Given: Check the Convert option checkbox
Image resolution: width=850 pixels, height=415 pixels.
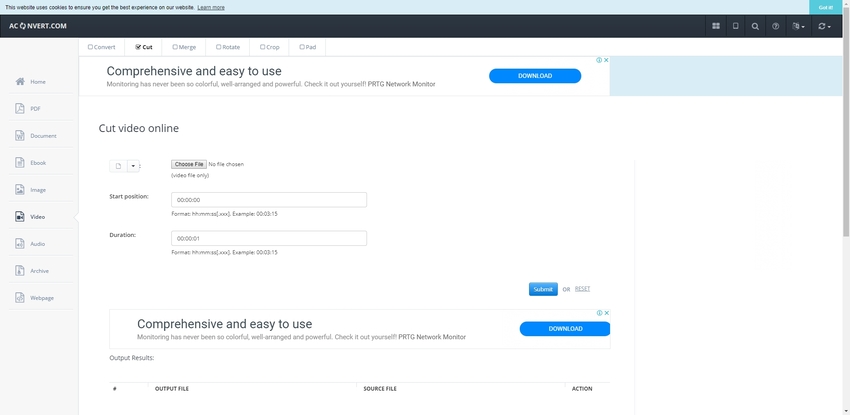Looking at the screenshot, I should (x=91, y=47).
